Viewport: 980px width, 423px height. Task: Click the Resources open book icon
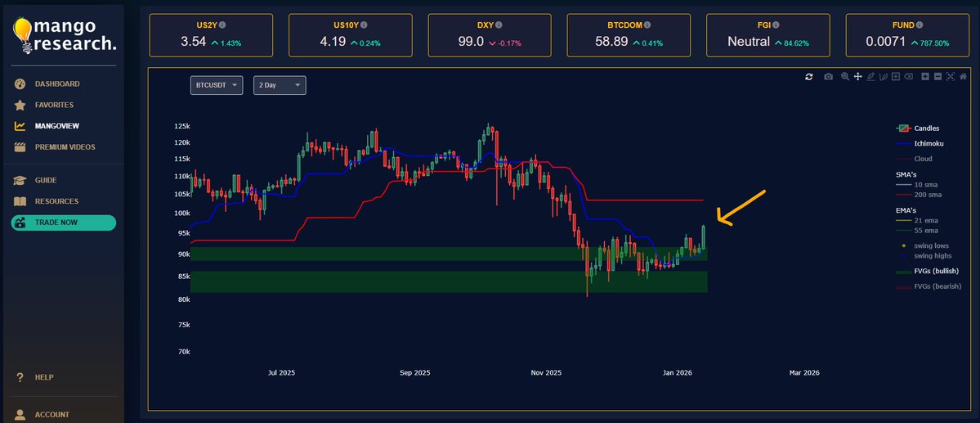pos(20,201)
